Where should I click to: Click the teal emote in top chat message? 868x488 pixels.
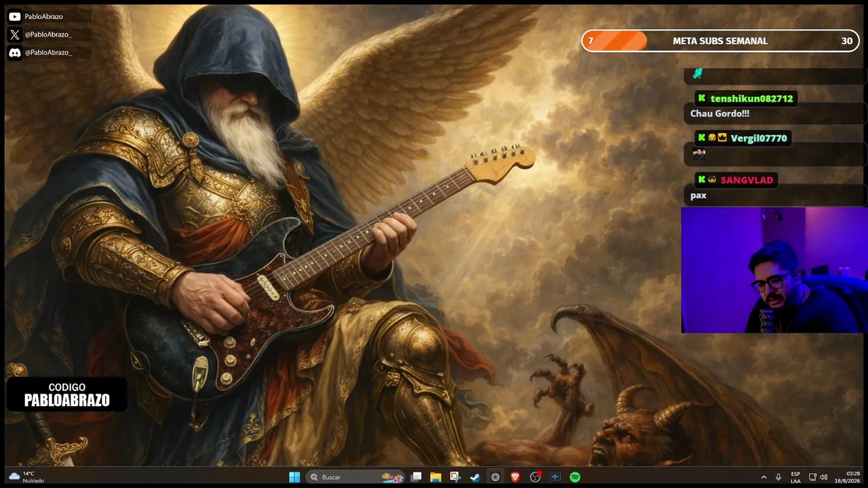(698, 73)
